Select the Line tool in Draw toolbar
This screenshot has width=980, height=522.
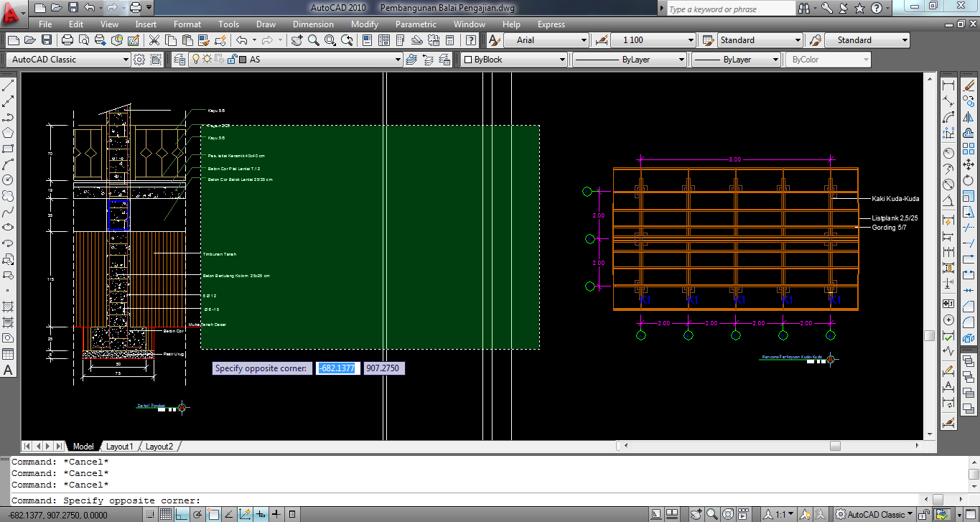(x=9, y=85)
